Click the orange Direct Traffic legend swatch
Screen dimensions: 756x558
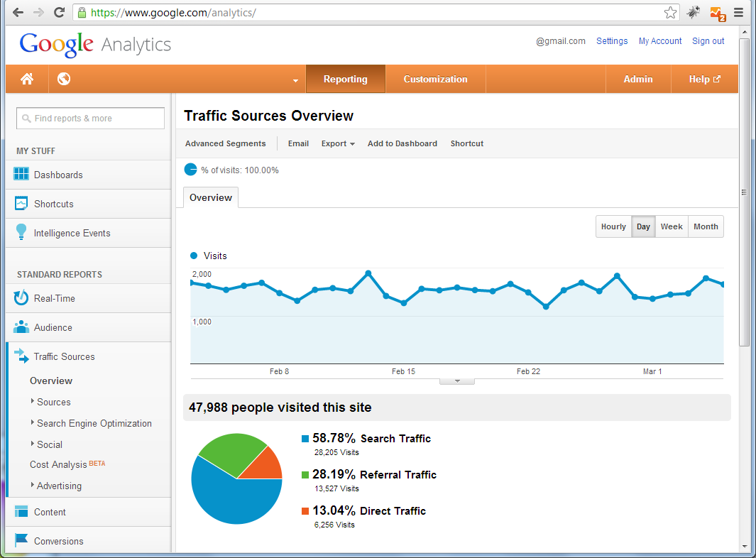pos(305,510)
